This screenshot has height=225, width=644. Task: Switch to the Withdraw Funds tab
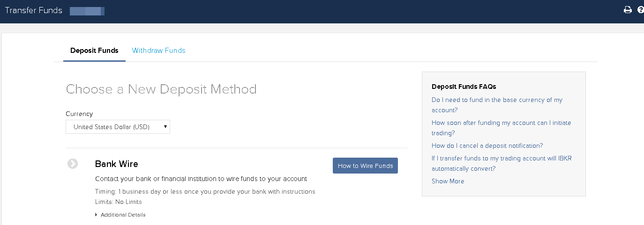(158, 51)
